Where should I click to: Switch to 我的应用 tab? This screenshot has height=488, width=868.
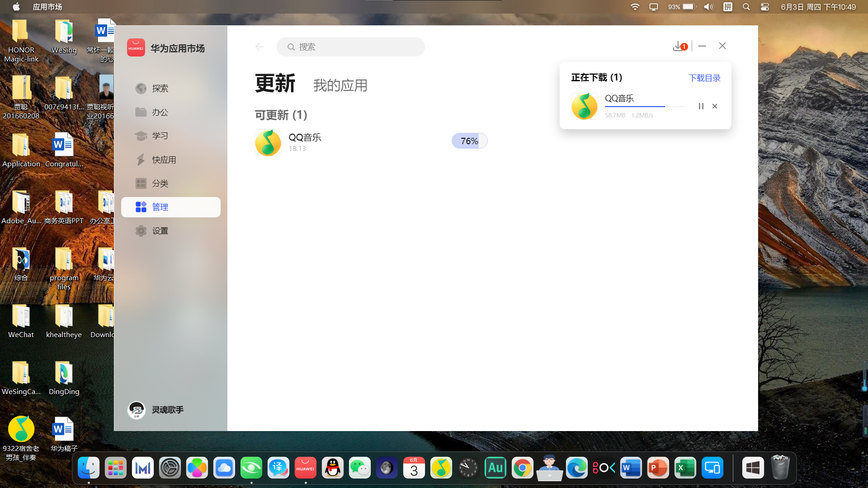(340, 85)
